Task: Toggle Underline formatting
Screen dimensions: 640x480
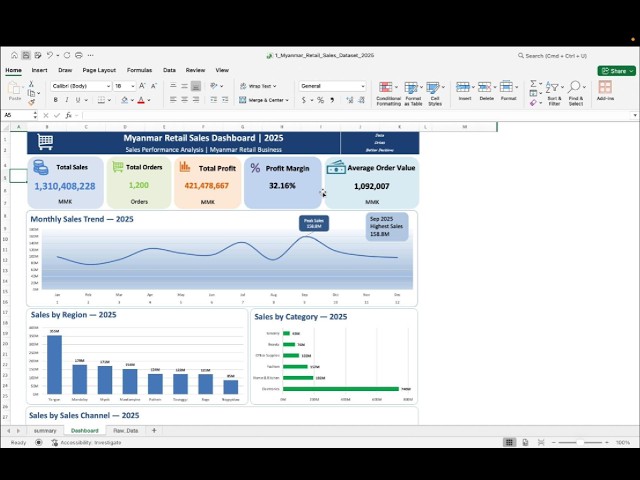Action: (x=78, y=100)
